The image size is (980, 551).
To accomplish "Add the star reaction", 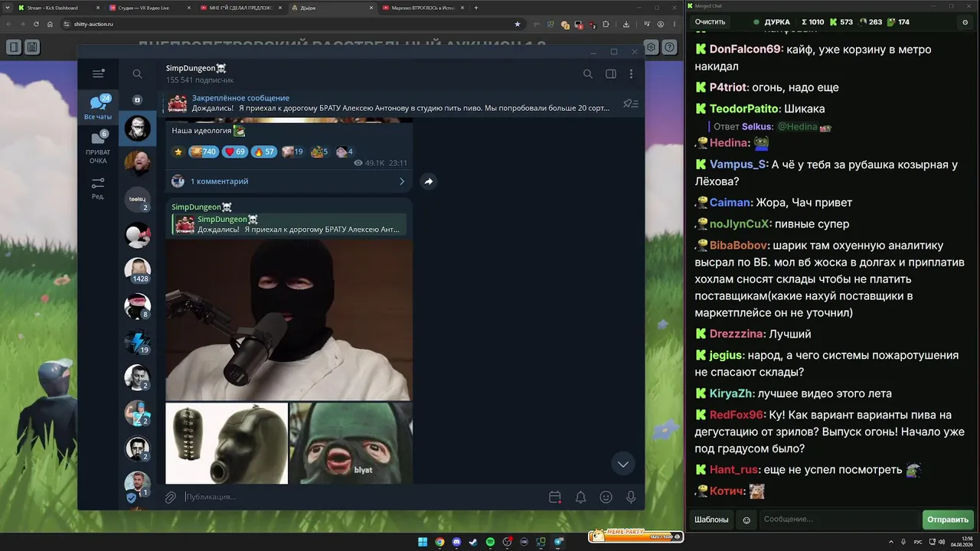I will tap(178, 152).
